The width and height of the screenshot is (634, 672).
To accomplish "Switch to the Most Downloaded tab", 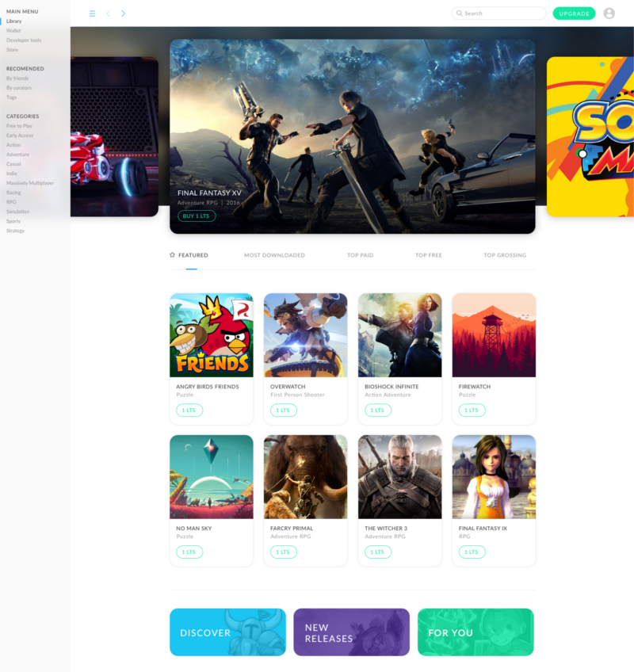I will tap(274, 255).
